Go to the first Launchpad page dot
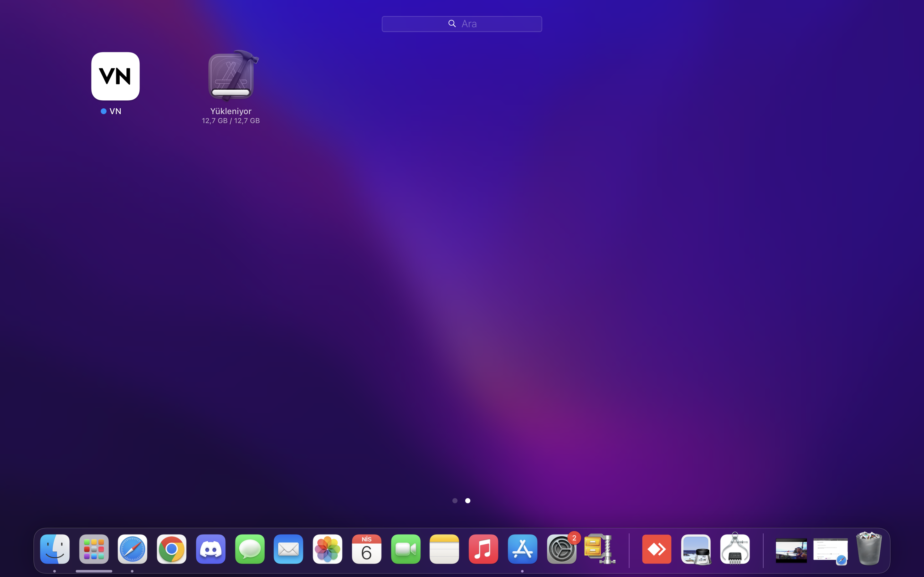This screenshot has height=577, width=924. tap(455, 501)
